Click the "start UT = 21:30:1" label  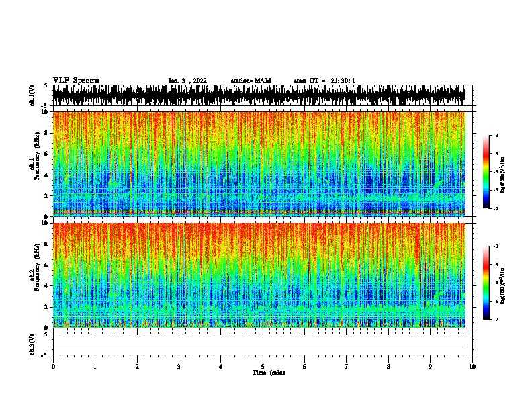pyautogui.click(x=324, y=81)
